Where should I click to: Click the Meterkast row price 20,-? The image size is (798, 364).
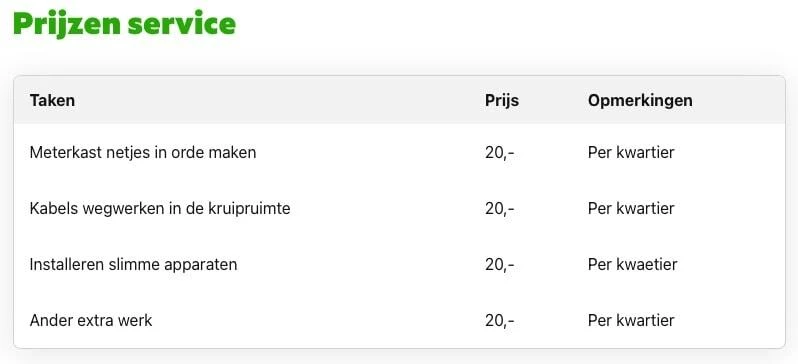coord(499,153)
